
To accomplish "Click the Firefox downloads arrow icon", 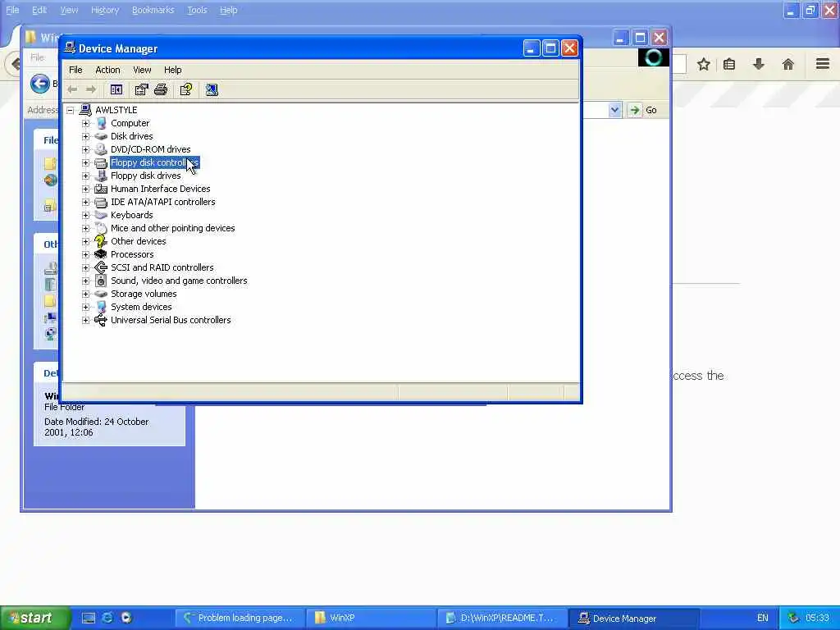I will pos(759,65).
